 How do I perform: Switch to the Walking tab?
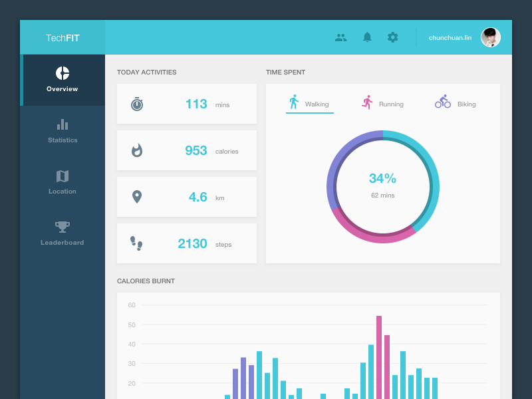coord(309,103)
